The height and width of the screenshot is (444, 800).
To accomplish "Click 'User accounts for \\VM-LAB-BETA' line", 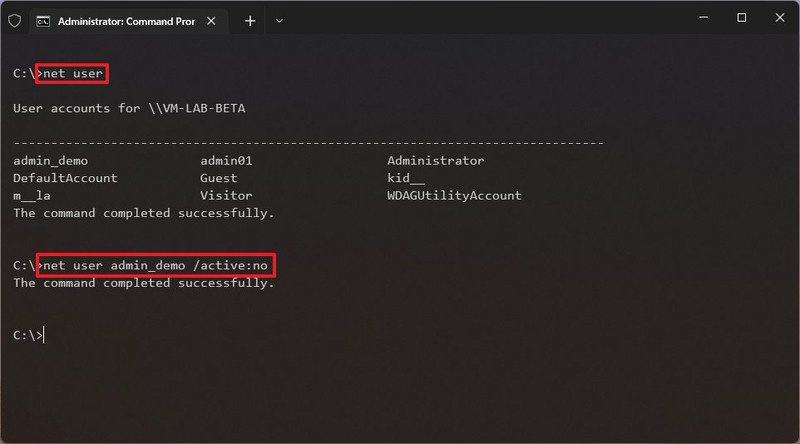I will [x=129, y=108].
